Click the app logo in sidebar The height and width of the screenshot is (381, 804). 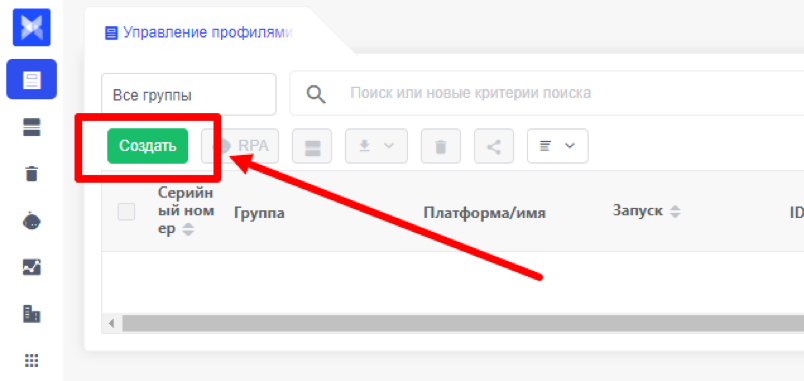pos(31,27)
